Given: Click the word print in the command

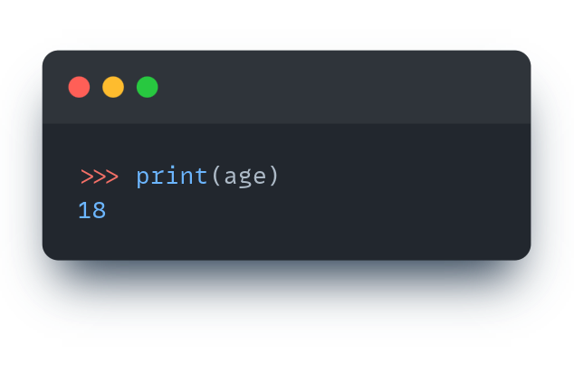Looking at the screenshot, I should point(172,177).
